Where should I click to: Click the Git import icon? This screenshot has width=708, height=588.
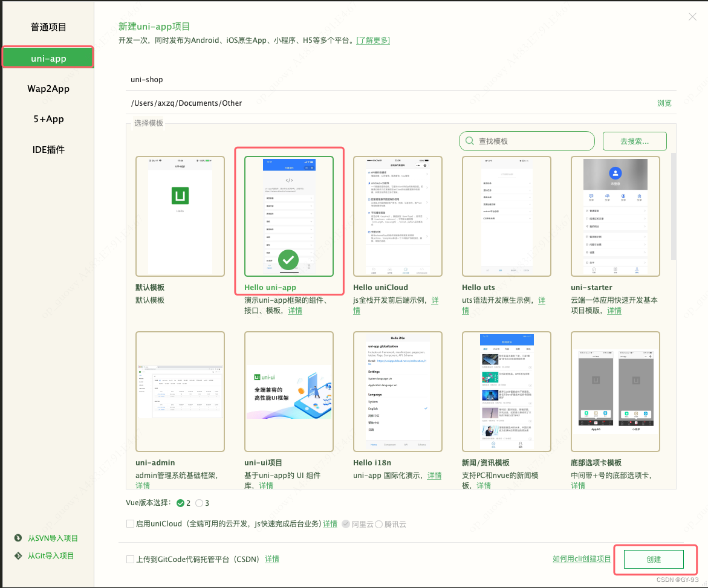tap(18, 555)
